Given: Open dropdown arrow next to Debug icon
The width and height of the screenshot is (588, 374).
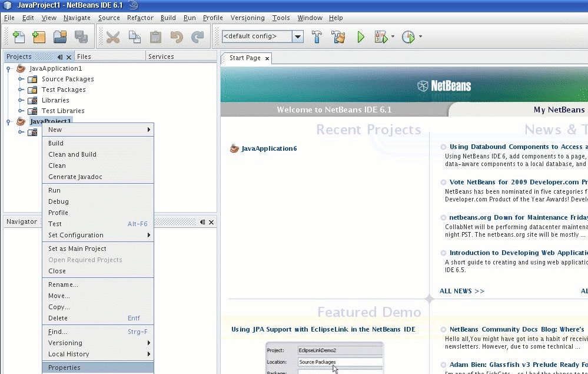Looking at the screenshot, I should pos(393,37).
